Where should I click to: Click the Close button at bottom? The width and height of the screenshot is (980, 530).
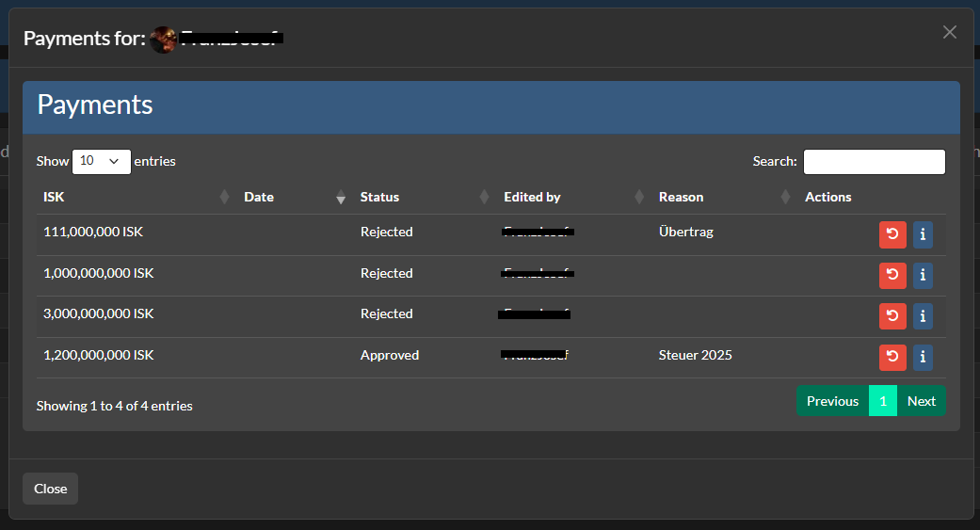click(50, 489)
